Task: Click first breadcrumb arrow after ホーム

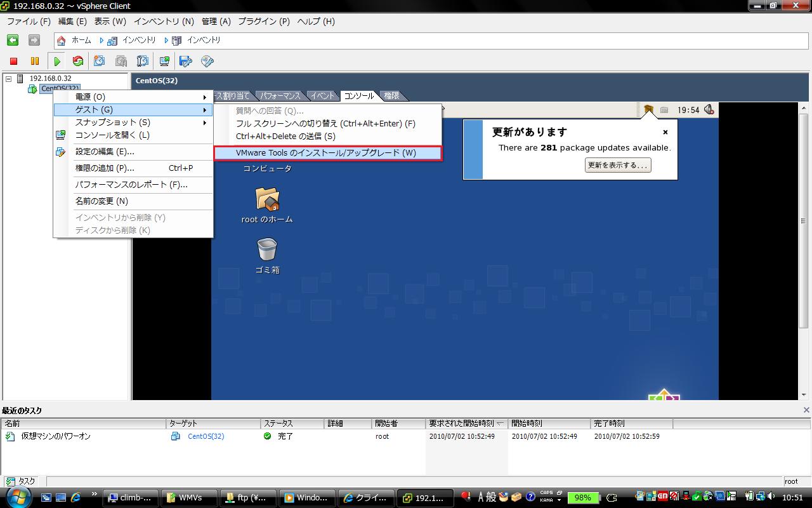Action: [101, 41]
